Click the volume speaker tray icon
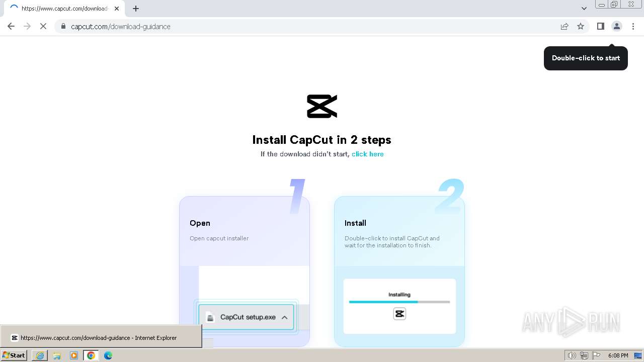644x362 pixels. (x=572, y=355)
